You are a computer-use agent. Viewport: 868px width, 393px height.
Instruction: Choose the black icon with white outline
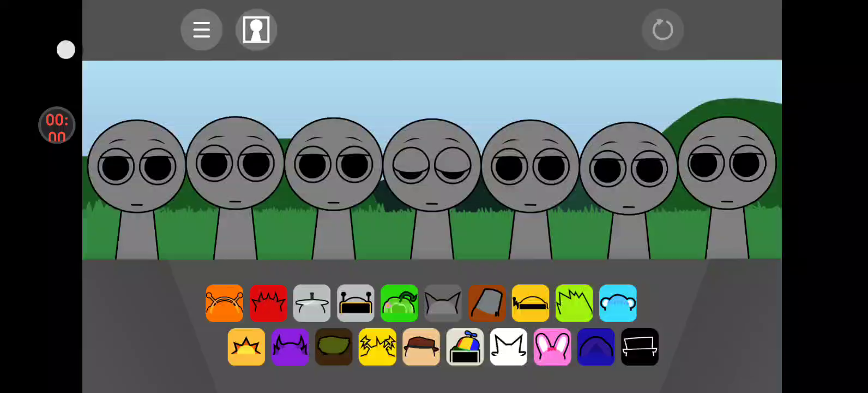point(640,347)
